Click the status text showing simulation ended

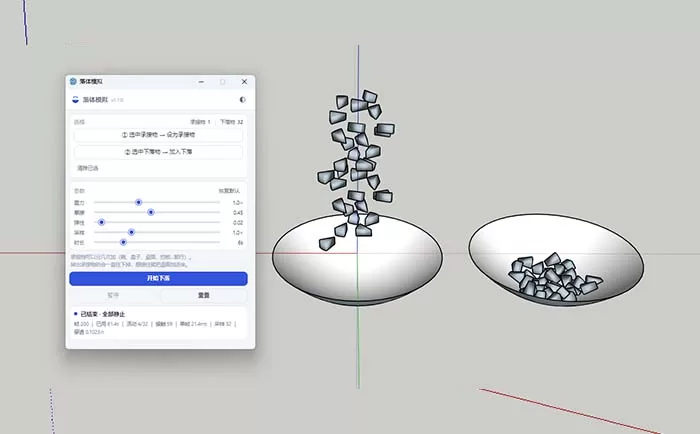click(x=103, y=314)
